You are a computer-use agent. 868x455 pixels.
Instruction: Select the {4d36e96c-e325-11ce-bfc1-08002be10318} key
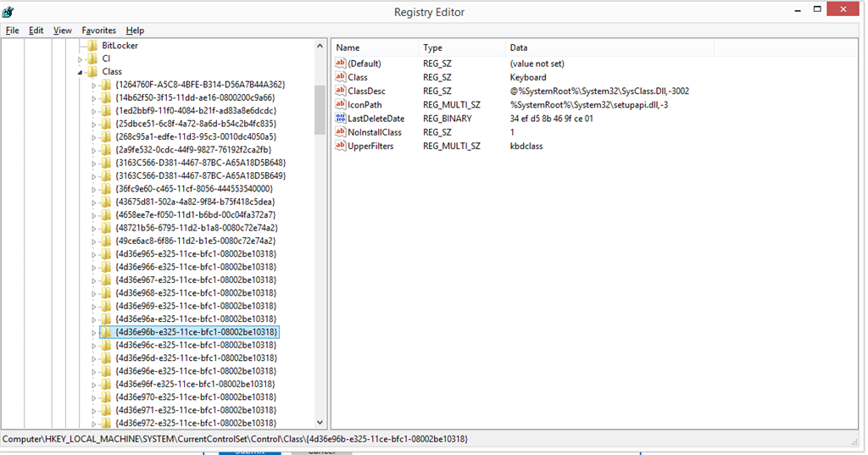pyautogui.click(x=196, y=345)
